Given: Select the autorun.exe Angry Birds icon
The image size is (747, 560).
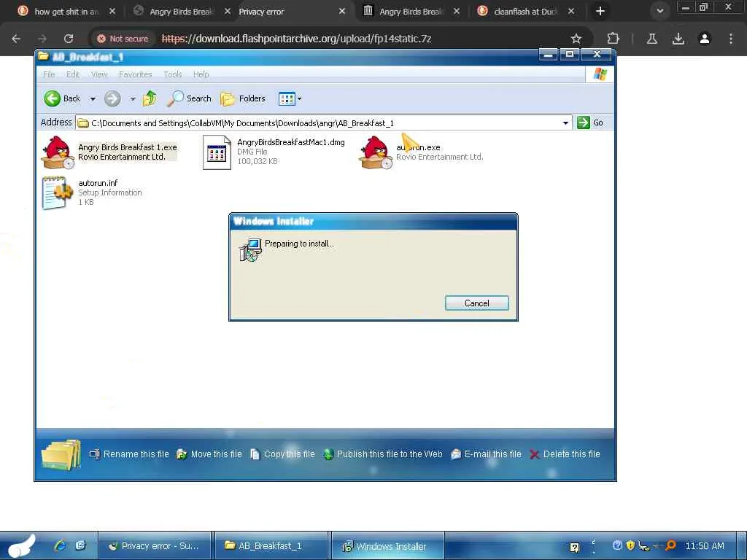Looking at the screenshot, I should pos(376,152).
